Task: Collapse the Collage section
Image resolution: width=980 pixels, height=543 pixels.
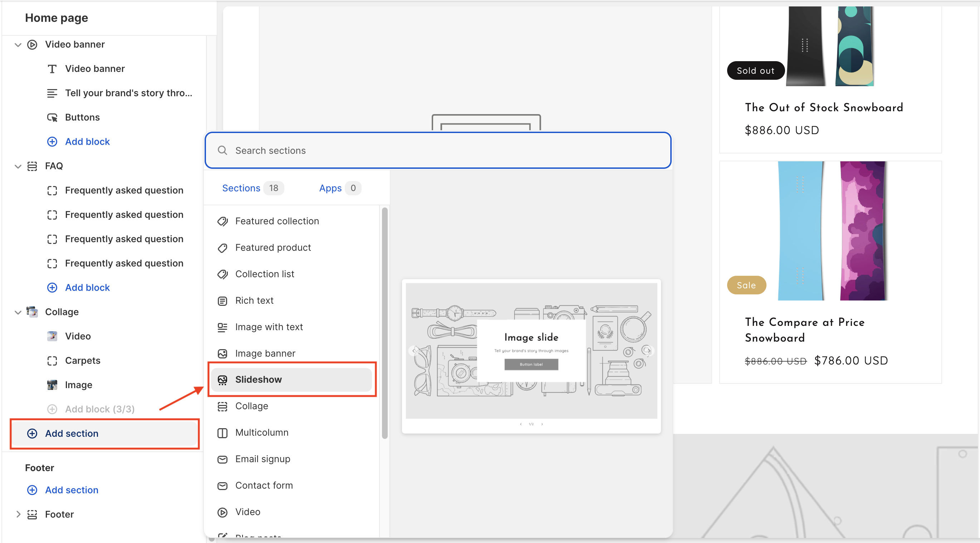Action: [18, 312]
